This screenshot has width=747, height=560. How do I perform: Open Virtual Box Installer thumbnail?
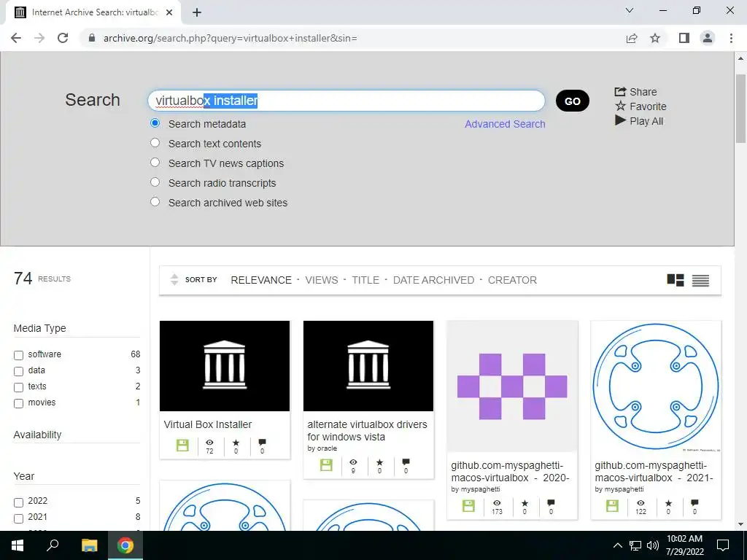[225, 366]
